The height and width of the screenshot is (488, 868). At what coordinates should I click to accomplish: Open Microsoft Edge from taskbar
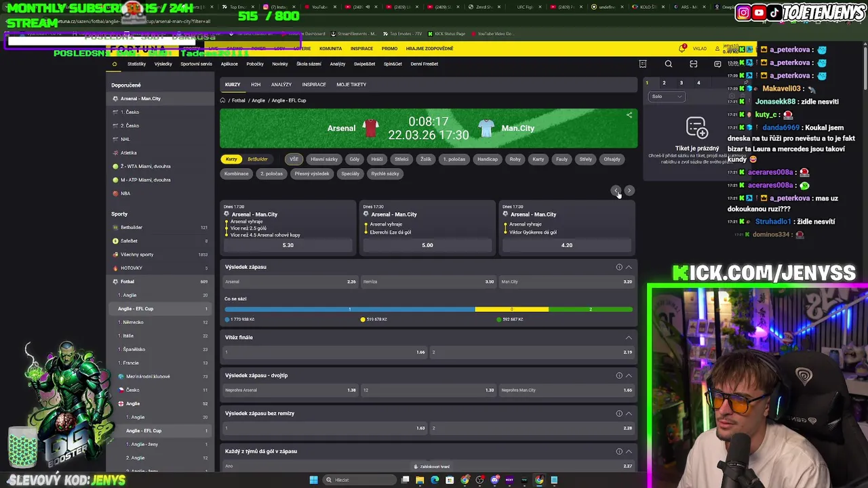coord(435,480)
